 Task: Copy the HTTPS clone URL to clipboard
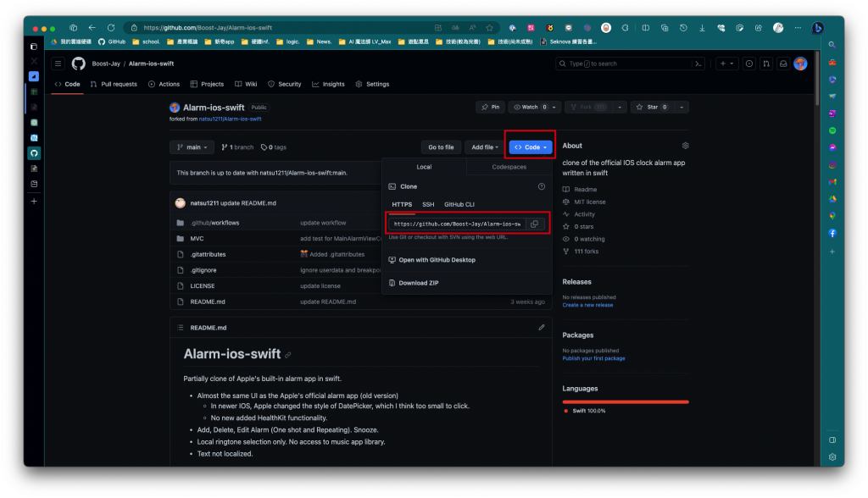[534, 224]
